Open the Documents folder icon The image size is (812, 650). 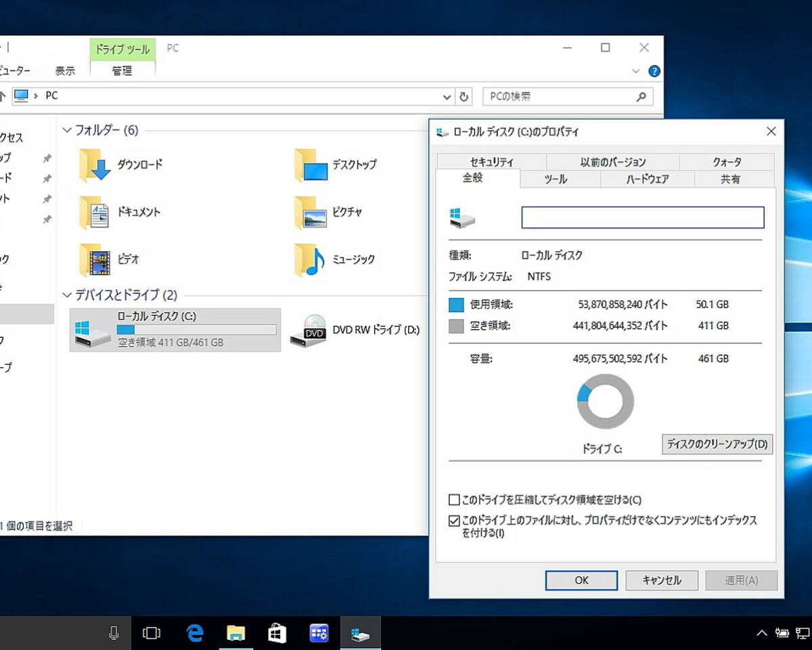(x=95, y=213)
